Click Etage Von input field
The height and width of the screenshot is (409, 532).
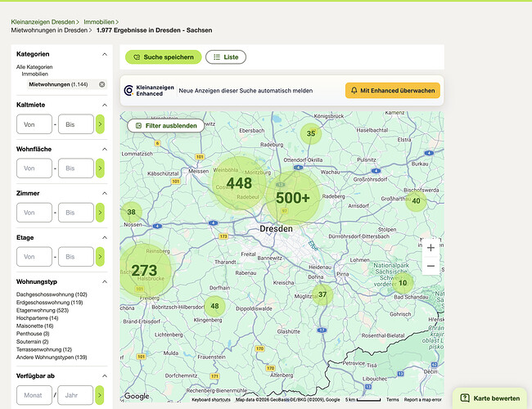(x=34, y=256)
